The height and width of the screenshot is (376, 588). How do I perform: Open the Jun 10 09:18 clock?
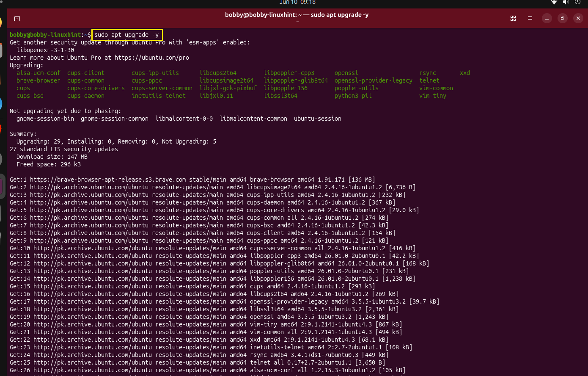tap(298, 2)
